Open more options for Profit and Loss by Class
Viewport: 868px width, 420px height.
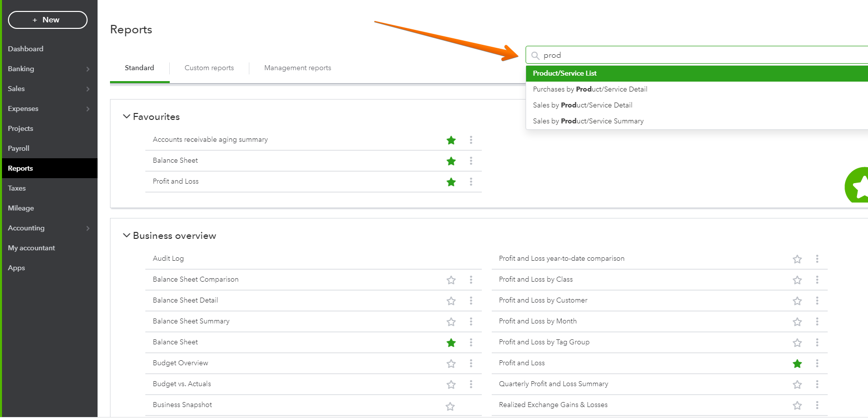[x=817, y=280]
